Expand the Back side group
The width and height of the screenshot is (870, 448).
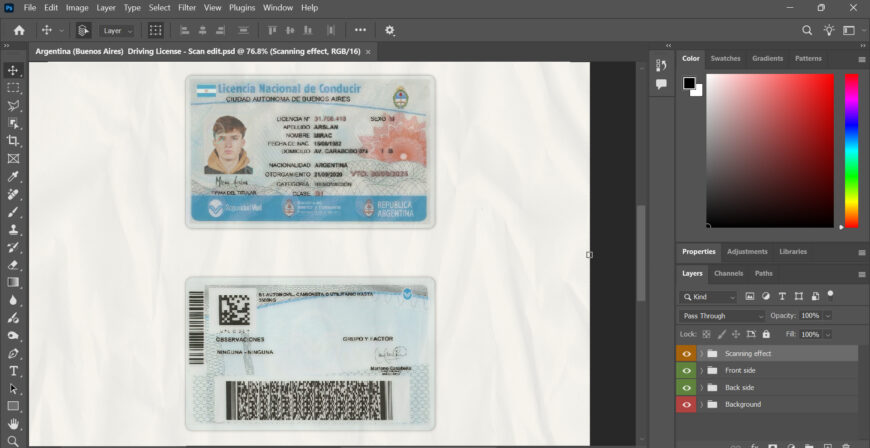701,387
